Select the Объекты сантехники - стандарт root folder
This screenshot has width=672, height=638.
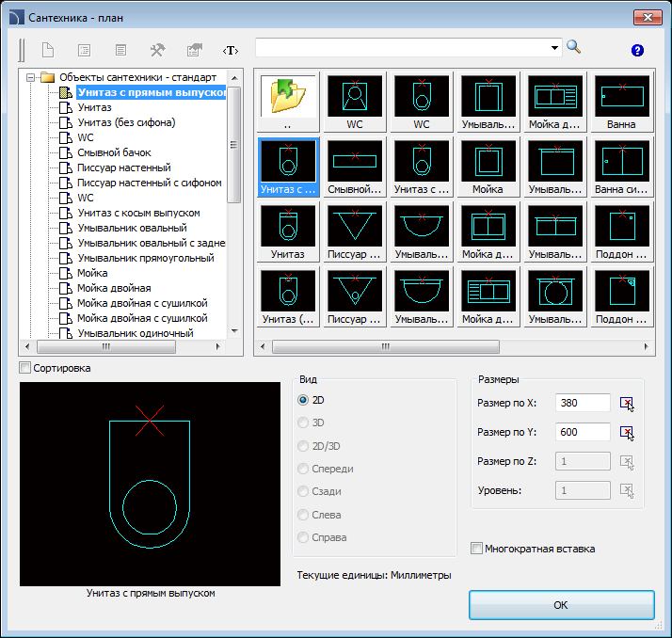click(138, 77)
